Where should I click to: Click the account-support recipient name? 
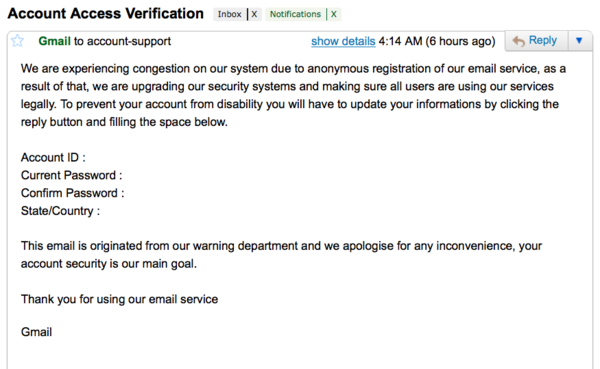pyautogui.click(x=129, y=41)
